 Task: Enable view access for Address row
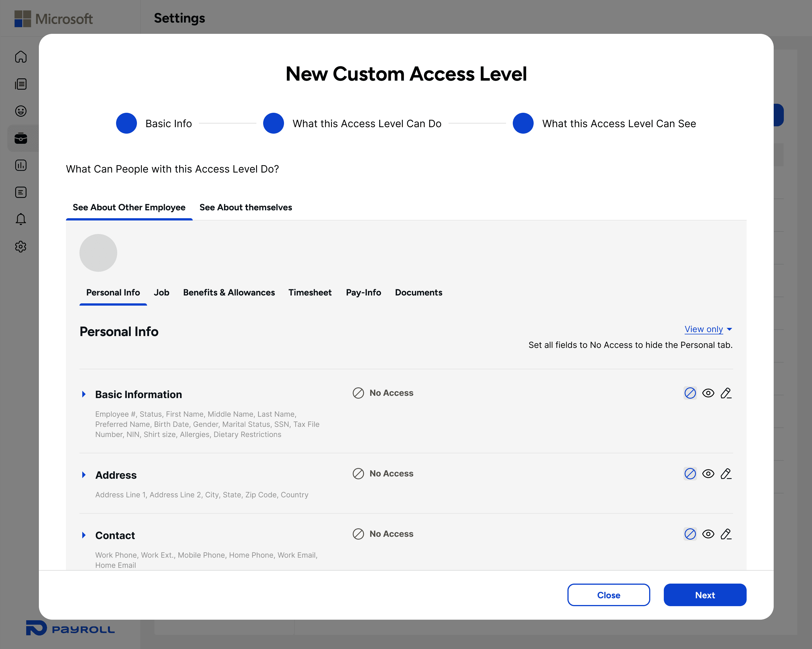coord(708,474)
